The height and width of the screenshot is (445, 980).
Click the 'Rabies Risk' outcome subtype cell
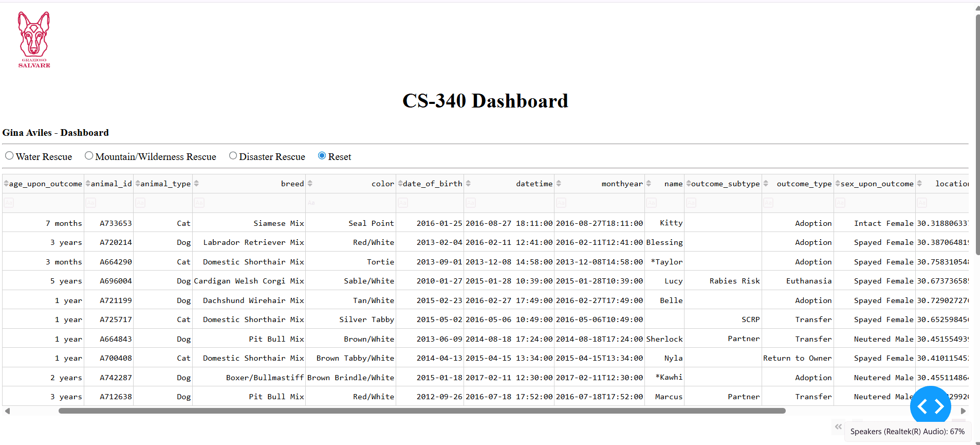(x=723, y=281)
